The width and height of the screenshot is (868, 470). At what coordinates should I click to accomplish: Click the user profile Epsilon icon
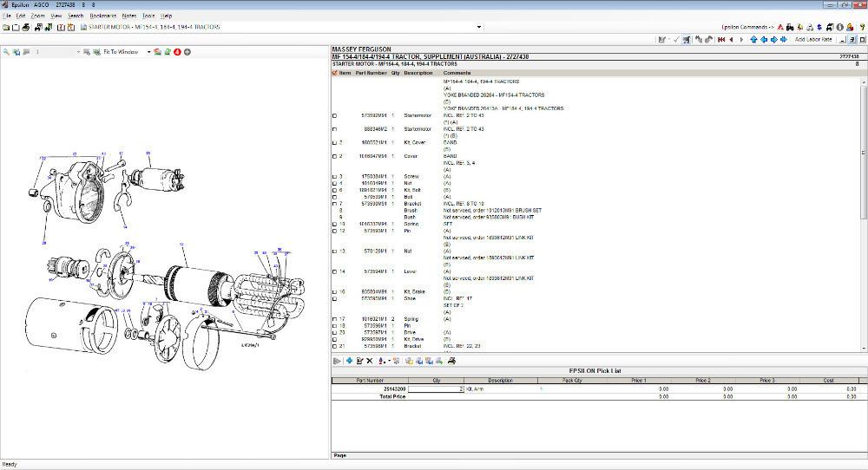pyautogui.click(x=850, y=27)
